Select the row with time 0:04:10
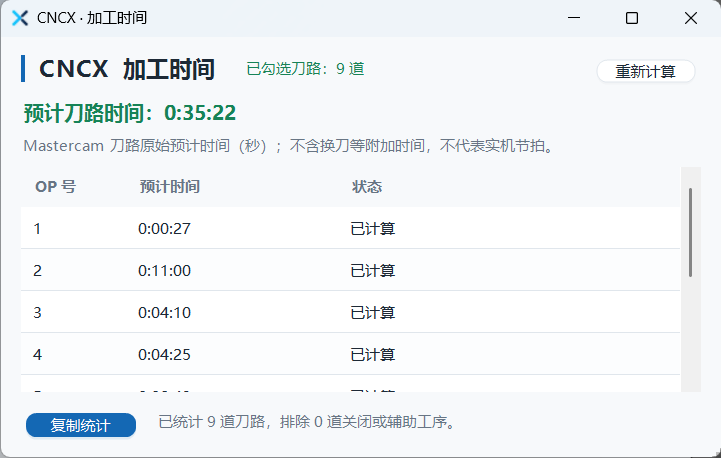This screenshot has height=458, width=721. pos(350,312)
